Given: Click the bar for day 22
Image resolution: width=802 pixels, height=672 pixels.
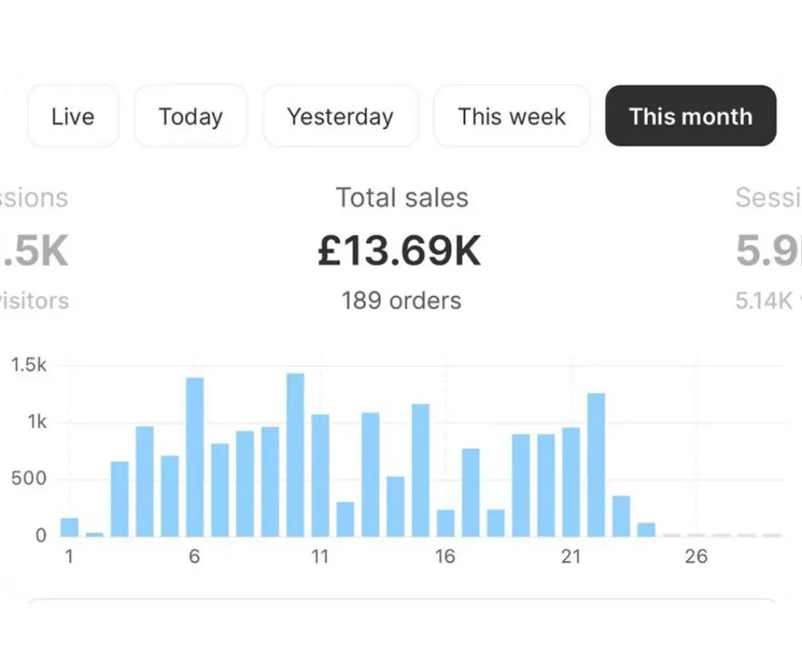Looking at the screenshot, I should [x=596, y=465].
